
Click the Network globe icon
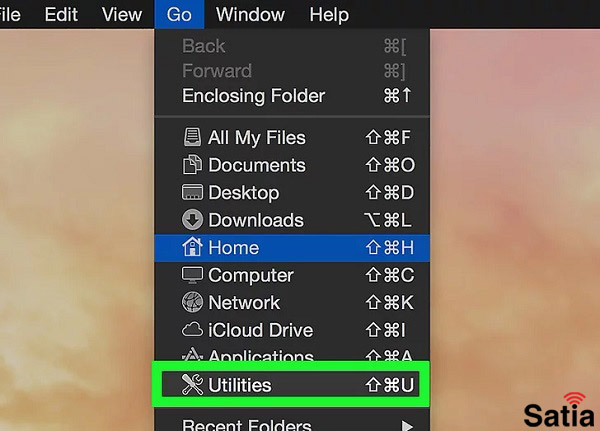tap(192, 302)
